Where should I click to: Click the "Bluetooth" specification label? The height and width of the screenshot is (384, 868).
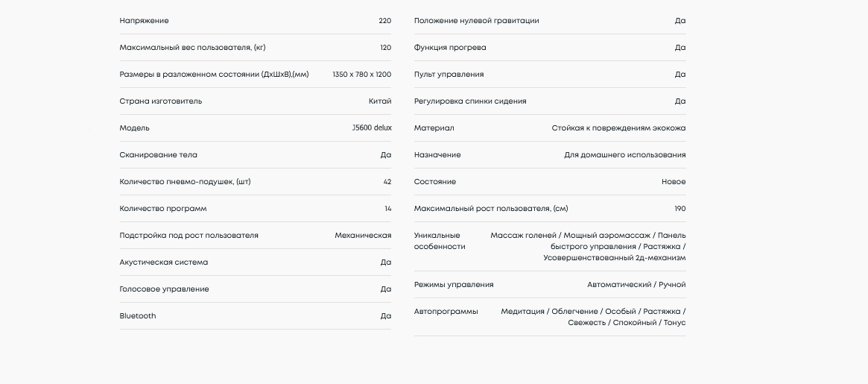(138, 316)
